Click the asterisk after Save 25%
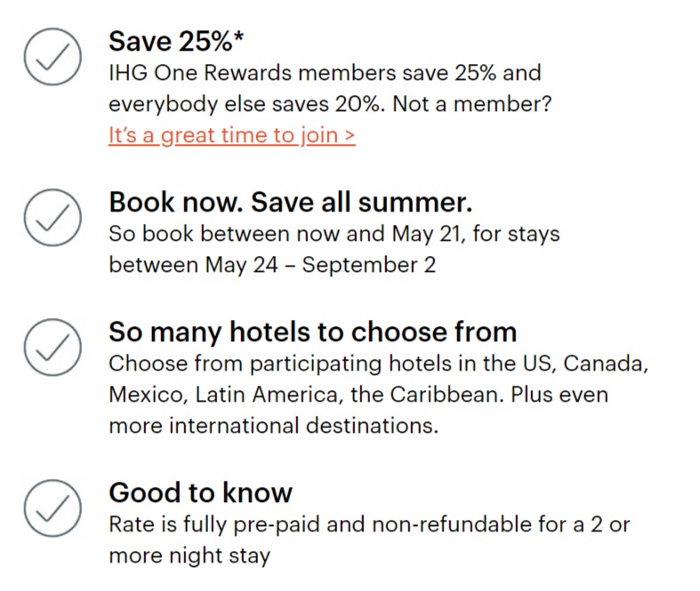Image resolution: width=700 pixels, height=591 pixels. 238,36
